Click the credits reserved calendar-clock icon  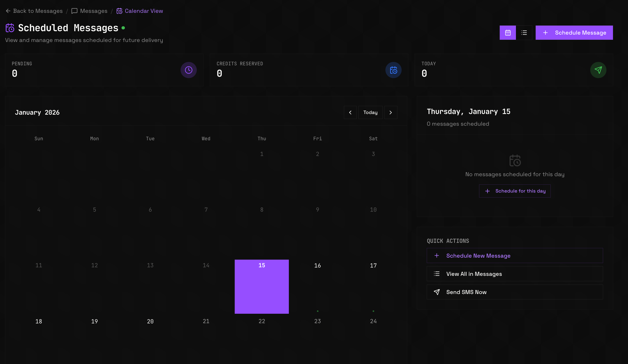(393, 70)
